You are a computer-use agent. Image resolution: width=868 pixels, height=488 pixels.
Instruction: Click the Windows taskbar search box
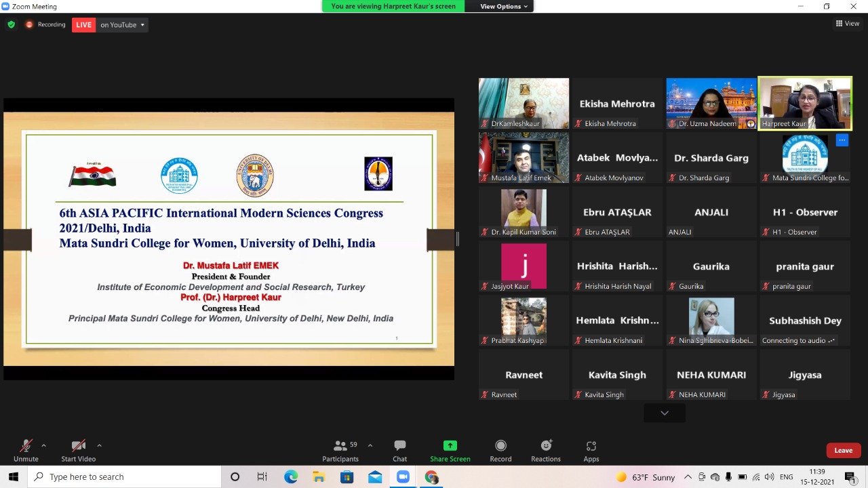125,477
